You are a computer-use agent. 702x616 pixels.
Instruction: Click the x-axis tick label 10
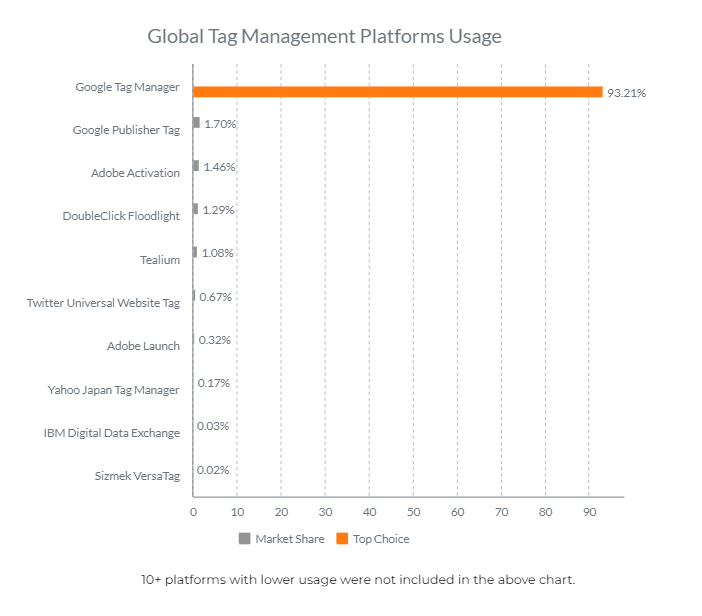[x=237, y=512]
